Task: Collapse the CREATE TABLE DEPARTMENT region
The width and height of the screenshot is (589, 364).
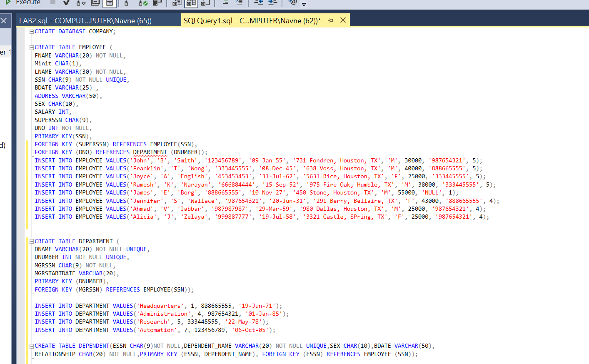Action: click(31, 241)
